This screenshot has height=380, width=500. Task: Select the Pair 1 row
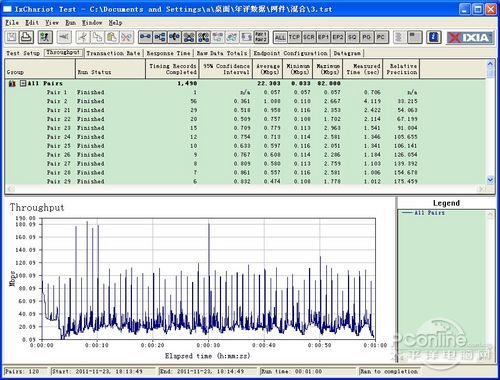pyautogui.click(x=245, y=92)
